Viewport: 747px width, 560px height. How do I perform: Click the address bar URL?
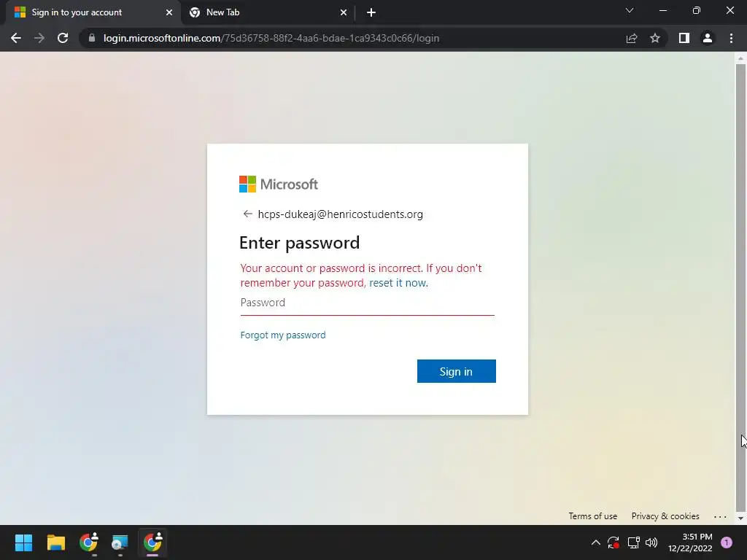point(271,38)
